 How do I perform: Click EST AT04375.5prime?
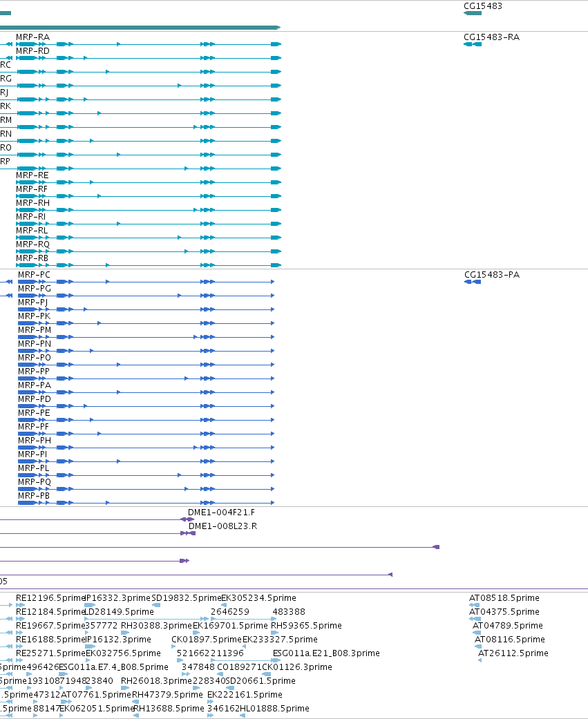click(504, 612)
